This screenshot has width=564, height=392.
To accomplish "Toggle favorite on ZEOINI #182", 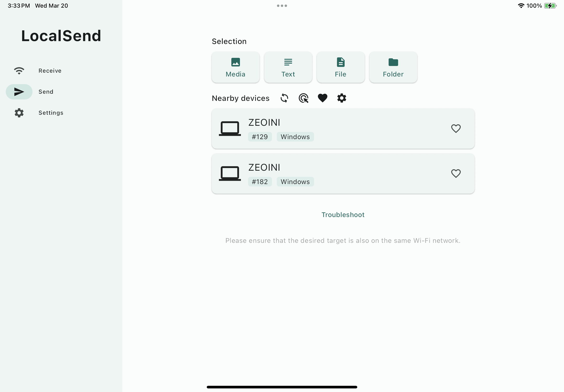I will (x=456, y=174).
